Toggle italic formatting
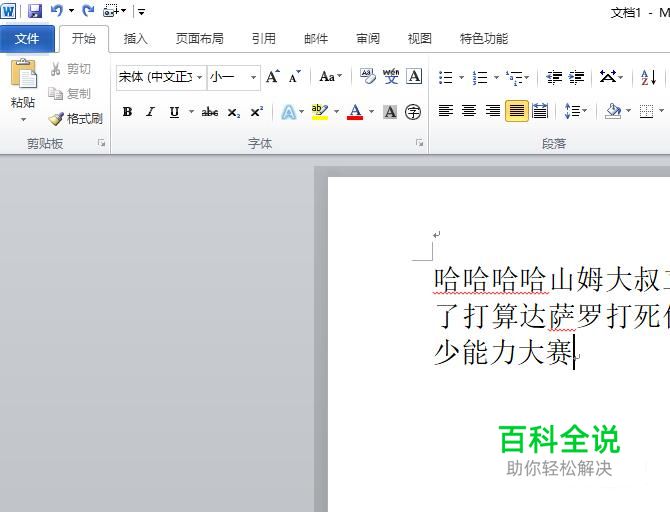Viewport: 670px width, 512px height. point(150,112)
